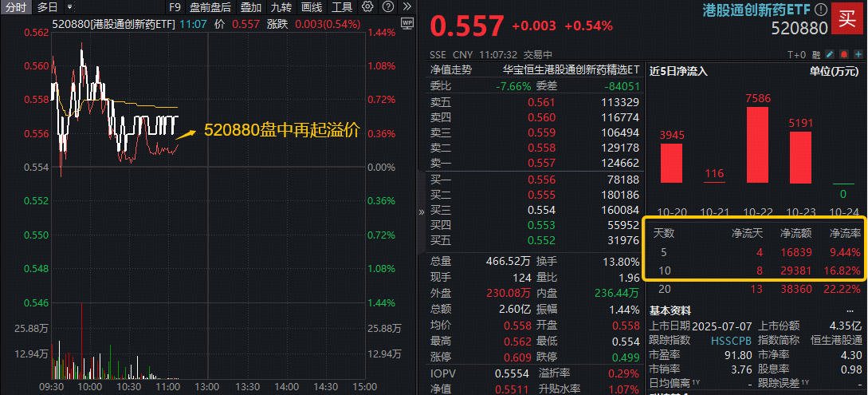Click the pencil edit note icon
The width and height of the screenshot is (868, 395).
click(x=830, y=54)
